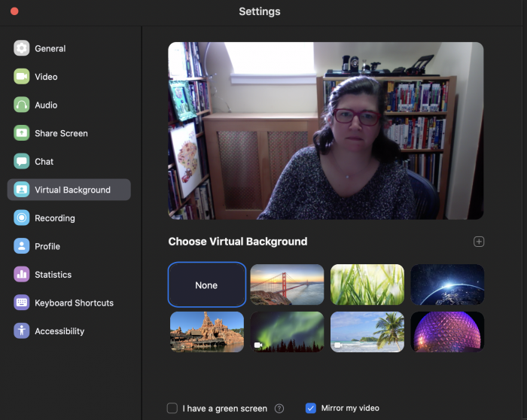This screenshot has height=420, width=527.
Task: Click the Keyboard Shortcuts keyboard icon
Action: (x=22, y=303)
